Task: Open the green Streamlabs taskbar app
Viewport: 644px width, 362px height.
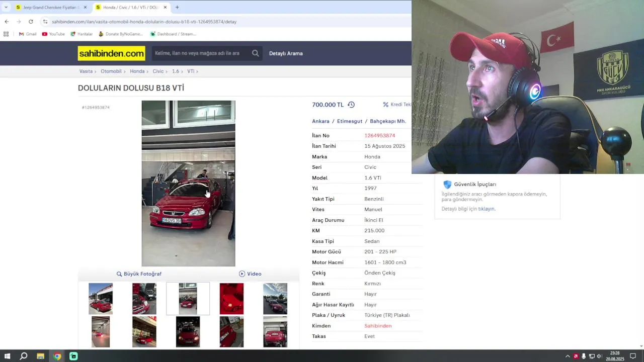Action: pyautogui.click(x=73, y=356)
